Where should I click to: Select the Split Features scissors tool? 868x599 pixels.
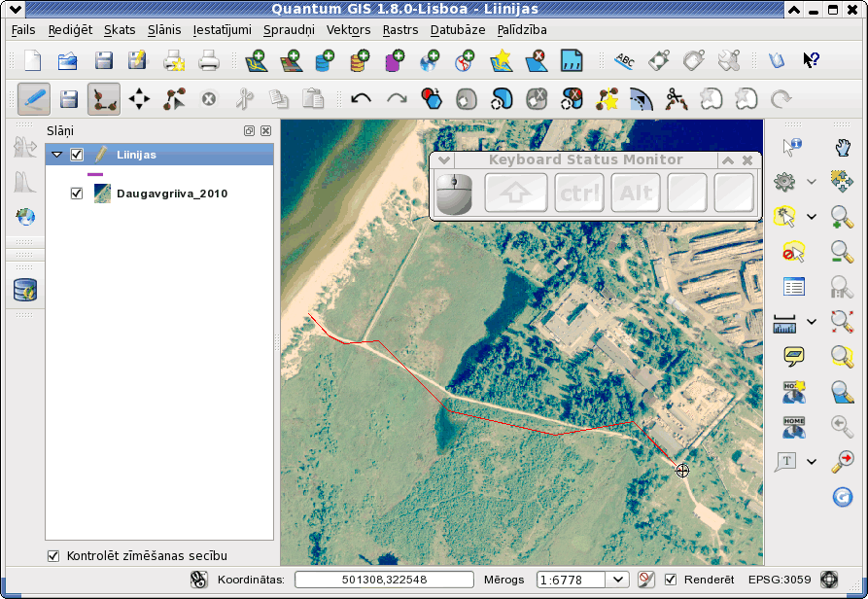pyautogui.click(x=676, y=99)
